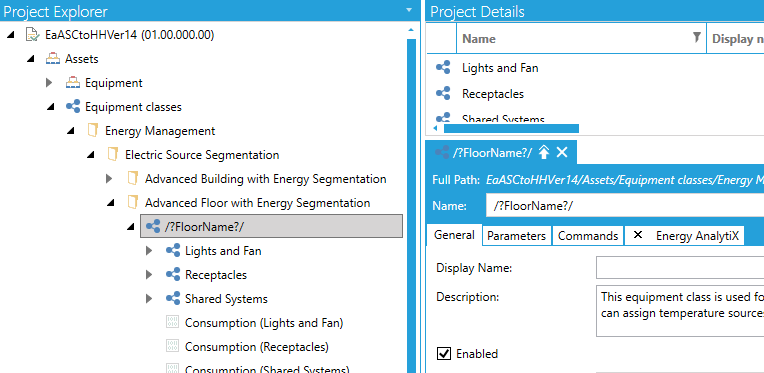The width and height of the screenshot is (764, 373).
Task: Click the horizontal scrollbar in Project Details
Action: pos(511,129)
